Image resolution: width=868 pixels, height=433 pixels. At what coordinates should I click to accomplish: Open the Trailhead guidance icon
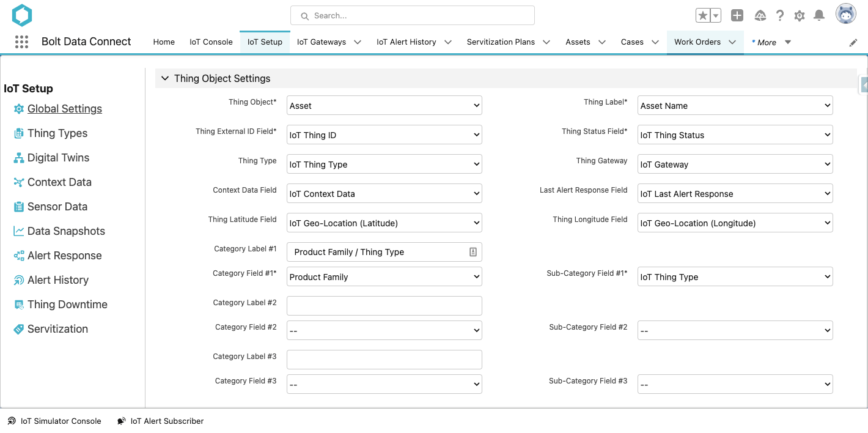pyautogui.click(x=760, y=16)
